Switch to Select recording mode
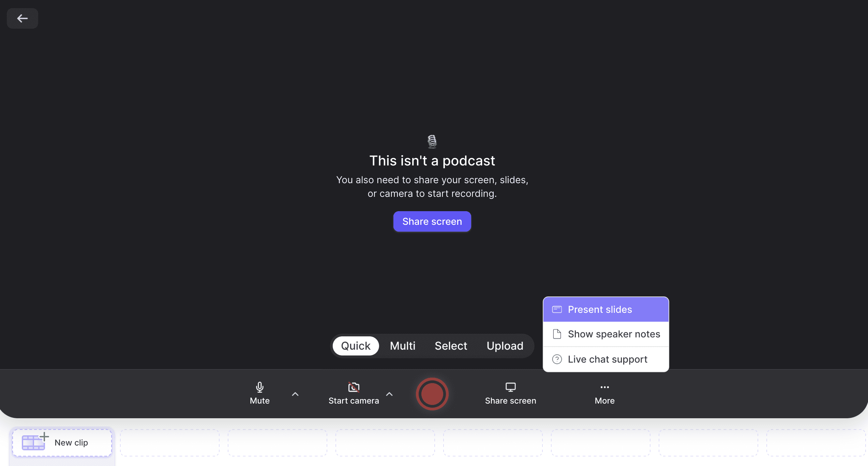Screen dimensions: 868x466 [x=451, y=346]
